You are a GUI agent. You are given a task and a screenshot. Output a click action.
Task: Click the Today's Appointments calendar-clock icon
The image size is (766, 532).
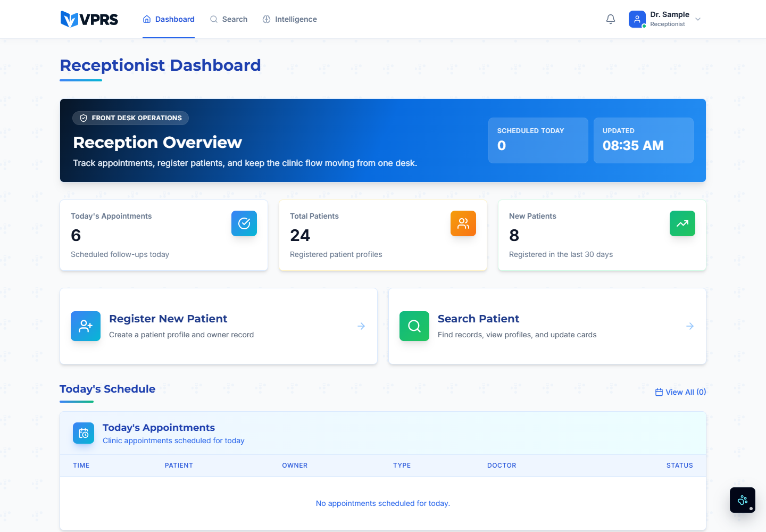click(84, 433)
